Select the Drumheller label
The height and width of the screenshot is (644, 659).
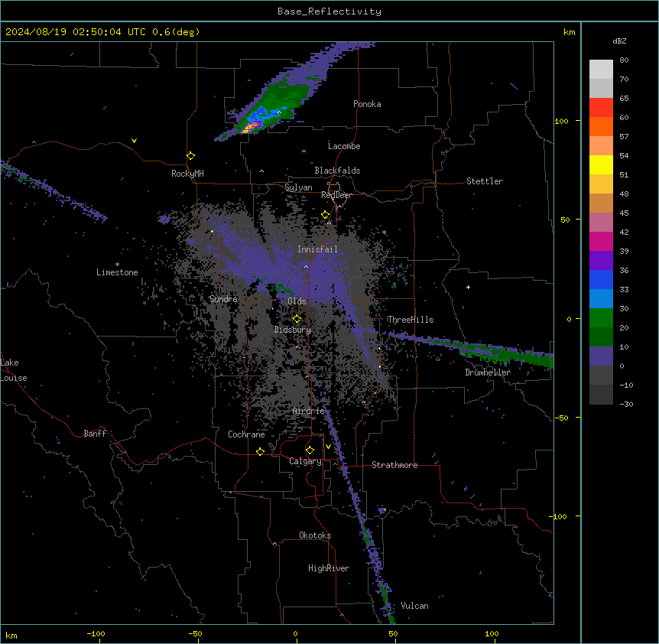(488, 372)
